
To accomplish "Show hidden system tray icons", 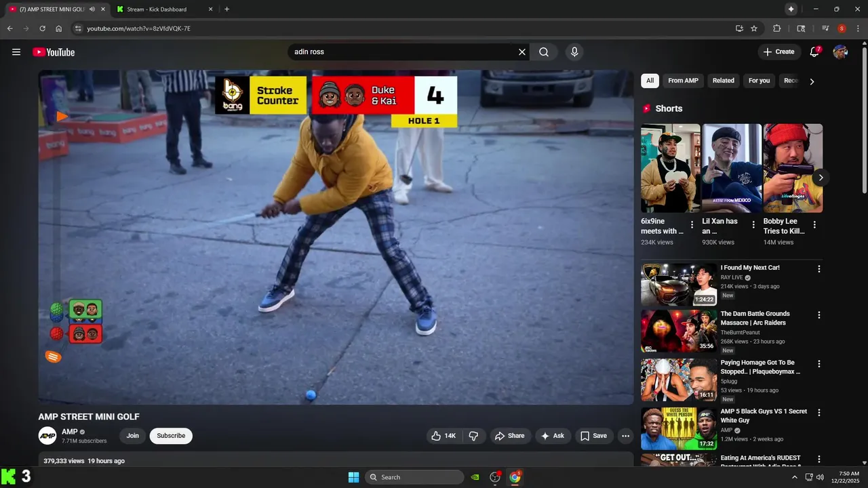I will (795, 477).
